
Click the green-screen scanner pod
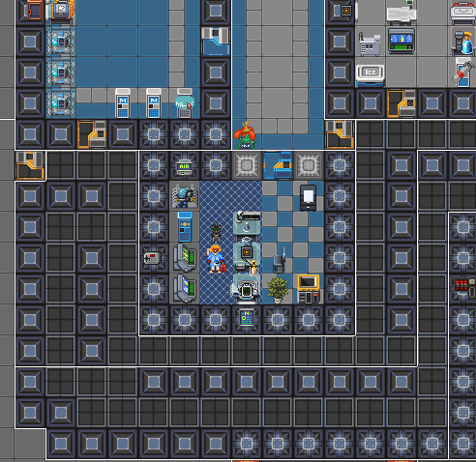click(247, 291)
